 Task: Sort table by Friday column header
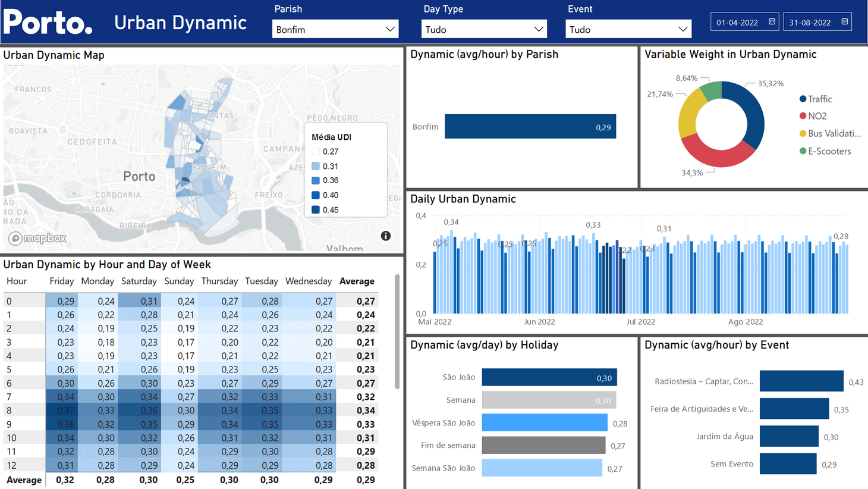[x=61, y=281]
